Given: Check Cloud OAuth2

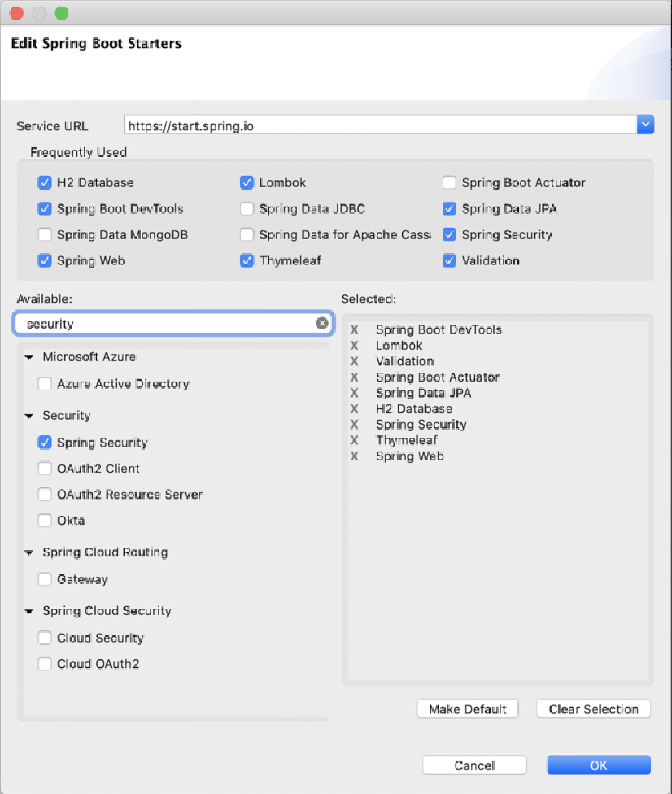Looking at the screenshot, I should [x=45, y=663].
